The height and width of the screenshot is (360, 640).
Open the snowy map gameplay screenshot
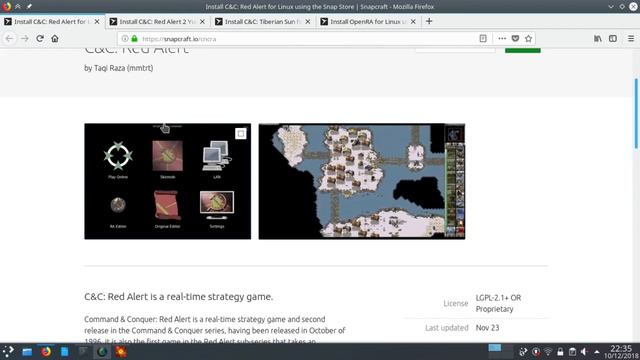[362, 181]
